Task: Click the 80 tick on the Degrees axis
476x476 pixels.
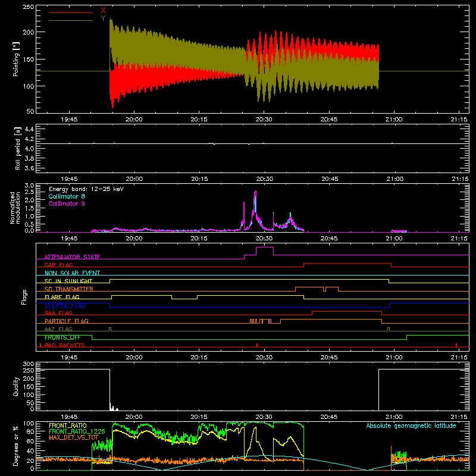Action: pos(30,431)
